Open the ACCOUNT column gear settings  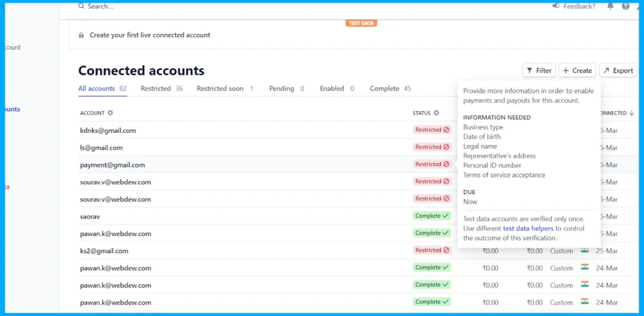coord(110,113)
